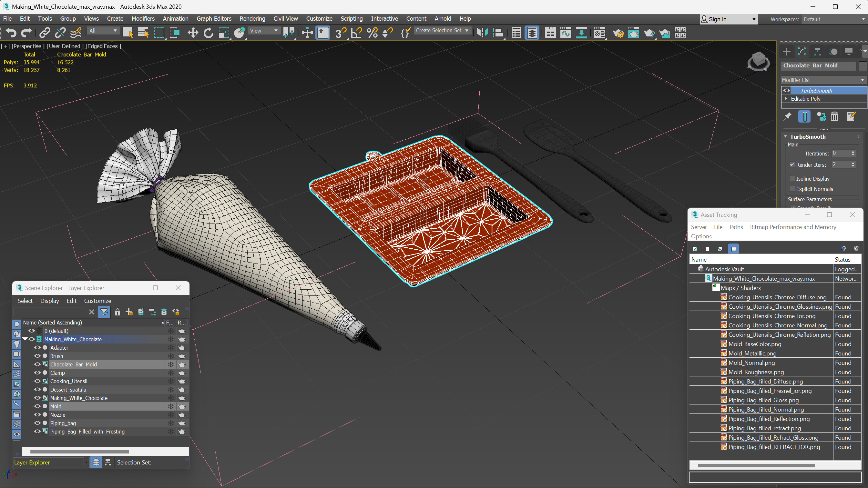Click the [Edged Faces] viewport label
The width and height of the screenshot is (868, 488).
(x=103, y=46)
